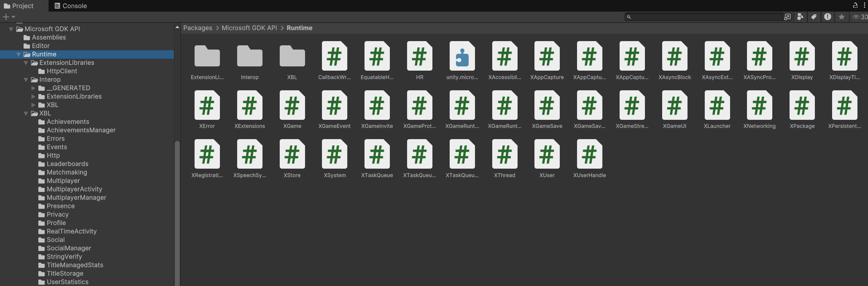Screen dimensions: 868x286
Task: Collapse the Interop folder in the tree
Action: point(26,79)
